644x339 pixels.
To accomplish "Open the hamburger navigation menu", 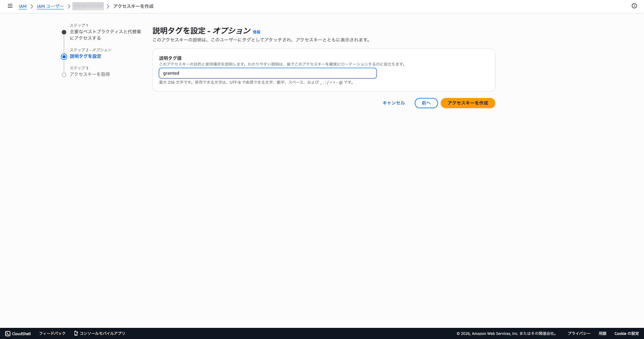I will [10, 6].
